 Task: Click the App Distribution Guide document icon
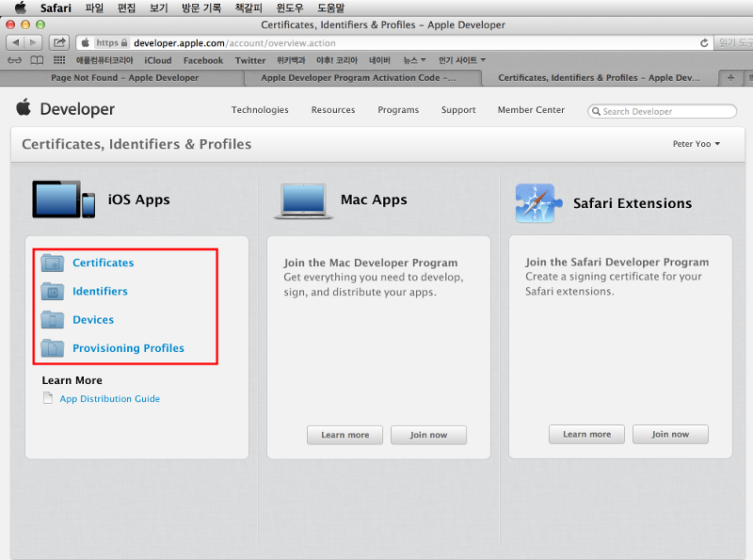click(x=48, y=398)
